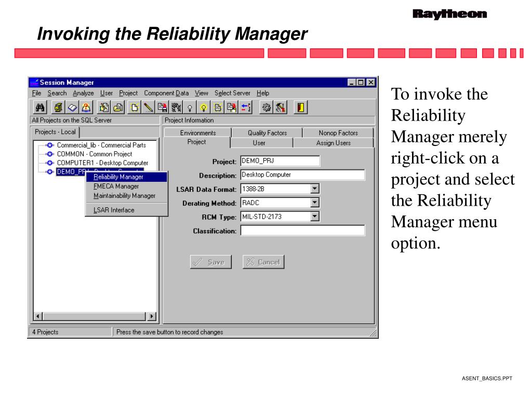Close the Session Manager window

(371, 83)
